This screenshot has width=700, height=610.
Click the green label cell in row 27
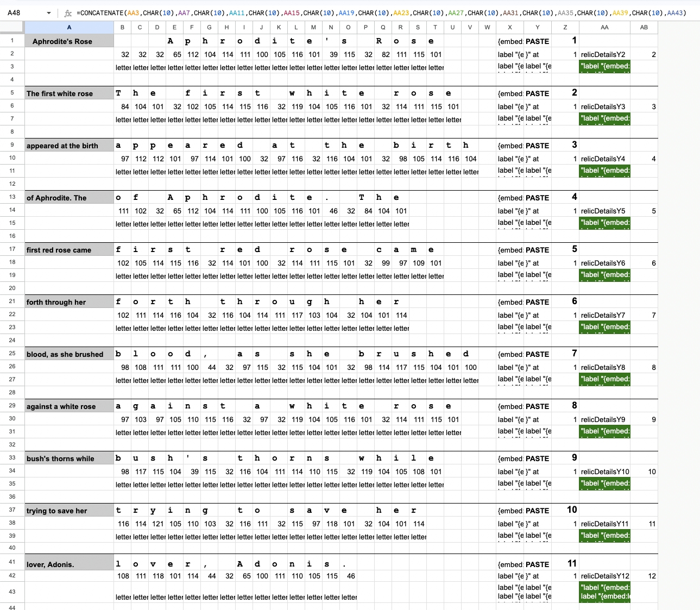604,380
